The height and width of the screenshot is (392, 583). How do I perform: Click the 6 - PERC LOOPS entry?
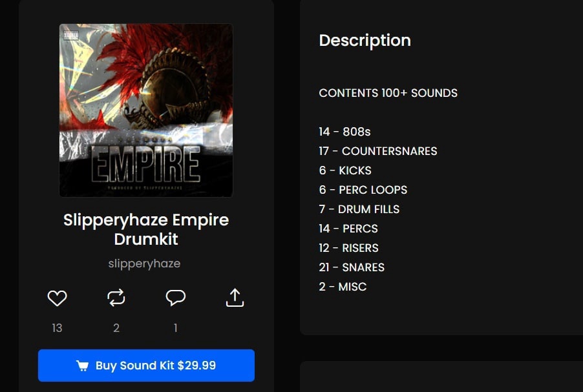(x=363, y=189)
